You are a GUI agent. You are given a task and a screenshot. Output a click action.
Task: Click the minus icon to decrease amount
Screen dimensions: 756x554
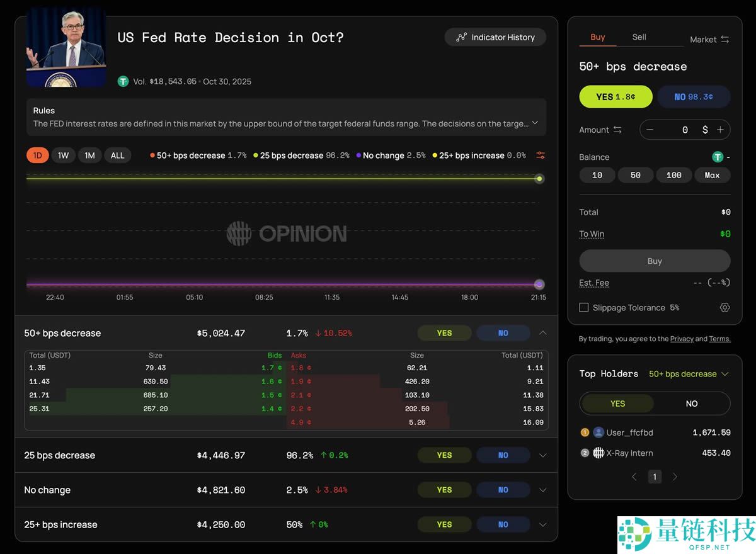tap(650, 130)
